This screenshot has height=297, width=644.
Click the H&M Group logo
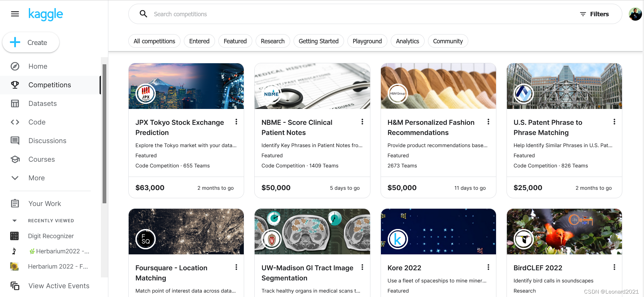coord(398,94)
